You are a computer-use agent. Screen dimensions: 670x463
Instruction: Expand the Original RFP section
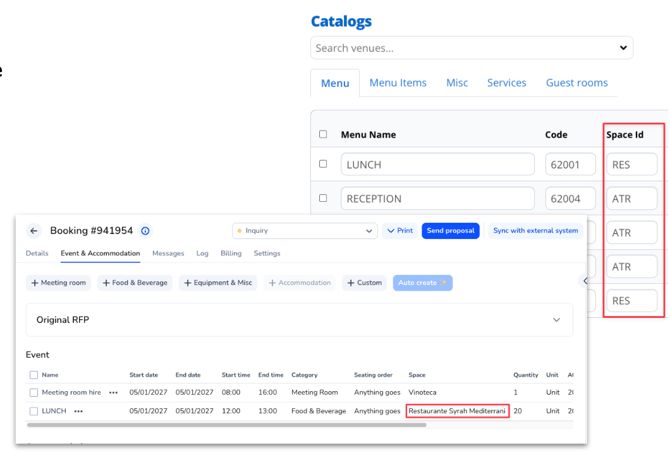(556, 320)
